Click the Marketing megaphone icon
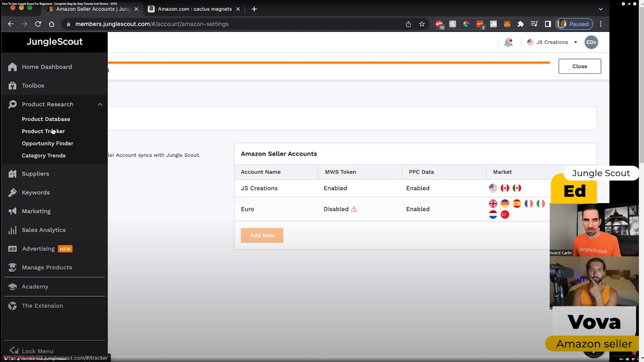Image resolution: width=644 pixels, height=362 pixels. (12, 211)
